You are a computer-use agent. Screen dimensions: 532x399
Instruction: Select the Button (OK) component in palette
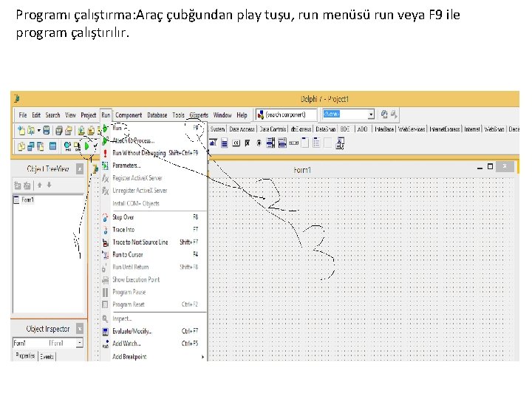[236, 143]
